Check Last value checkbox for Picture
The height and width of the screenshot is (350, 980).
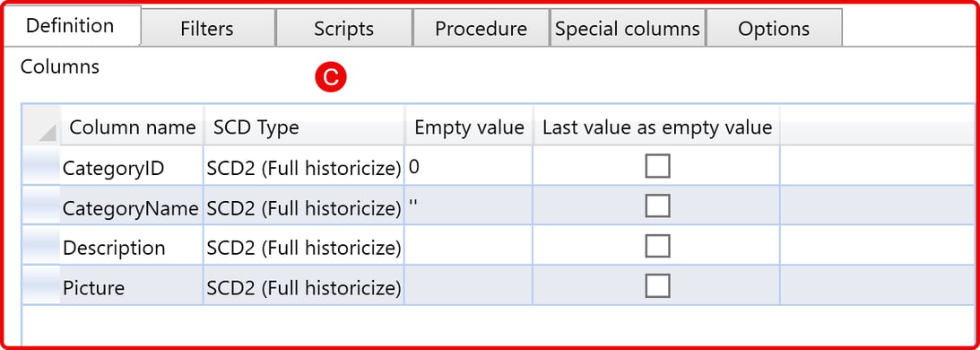coord(657,285)
